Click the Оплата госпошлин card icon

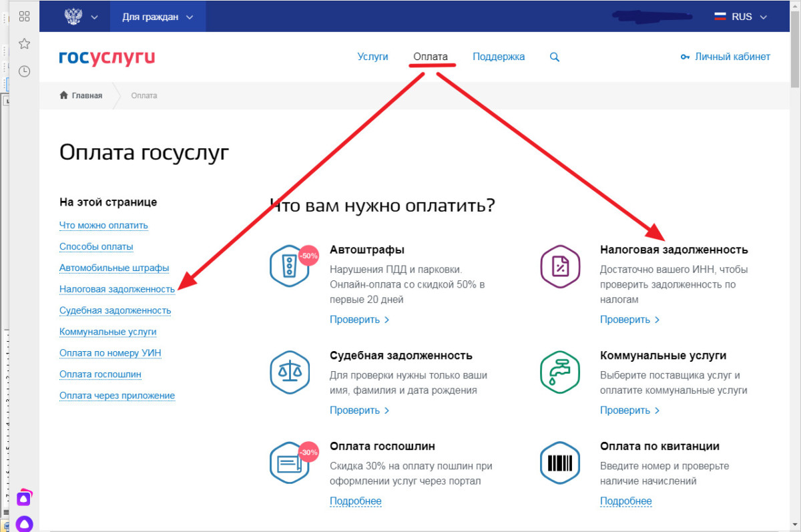pos(290,462)
